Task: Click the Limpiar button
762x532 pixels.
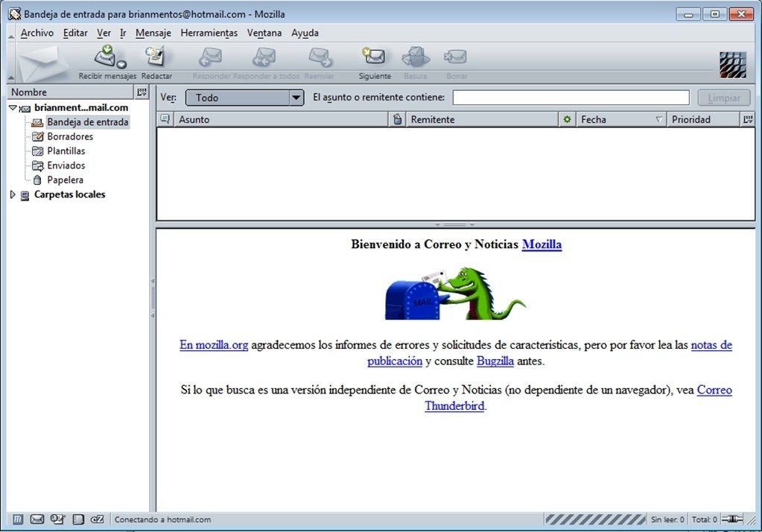Action: 723,98
